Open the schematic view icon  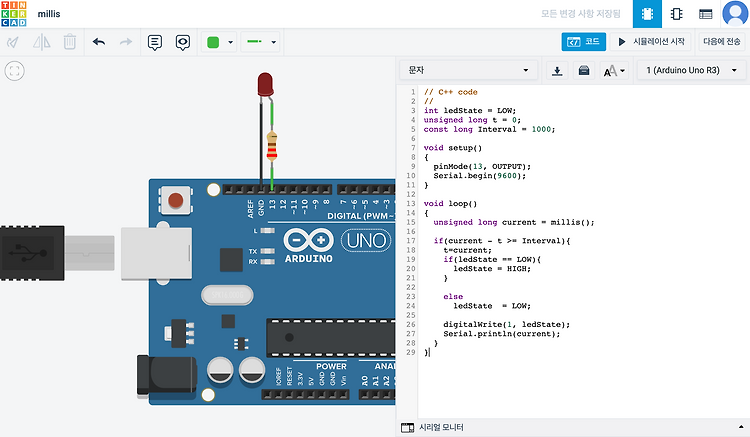pyautogui.click(x=676, y=14)
